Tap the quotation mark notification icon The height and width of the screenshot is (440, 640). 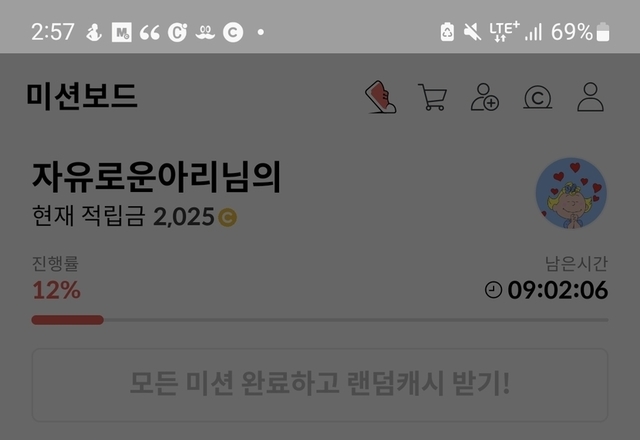click(149, 32)
